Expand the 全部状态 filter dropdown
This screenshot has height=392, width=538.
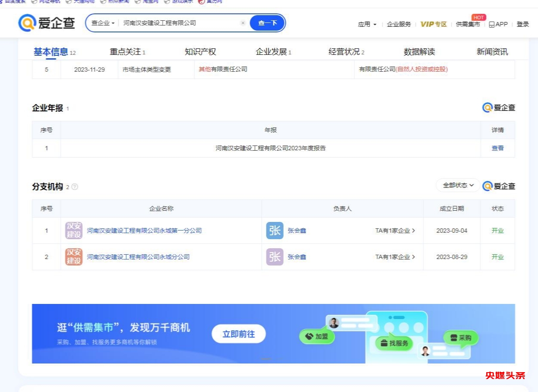pos(458,185)
